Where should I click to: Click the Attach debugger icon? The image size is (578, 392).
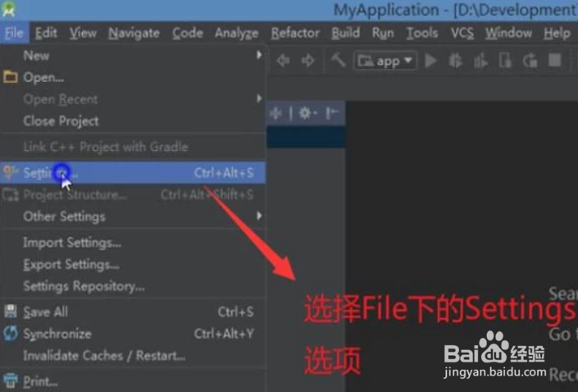click(x=505, y=60)
